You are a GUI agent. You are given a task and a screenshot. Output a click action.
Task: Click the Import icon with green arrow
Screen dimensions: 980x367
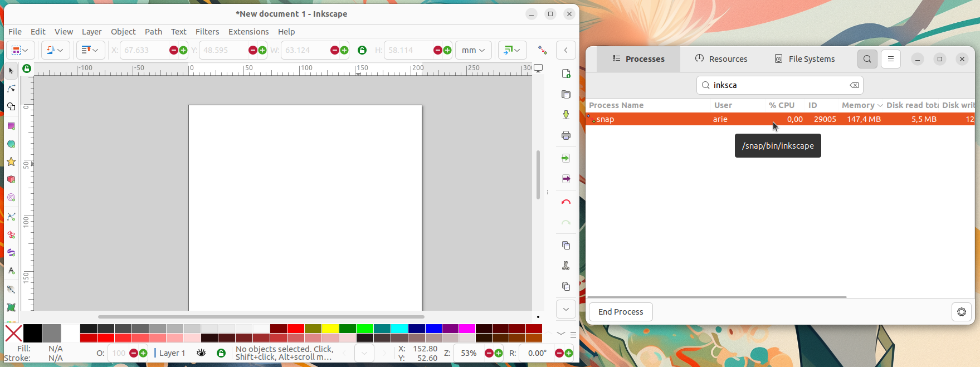coord(566,158)
